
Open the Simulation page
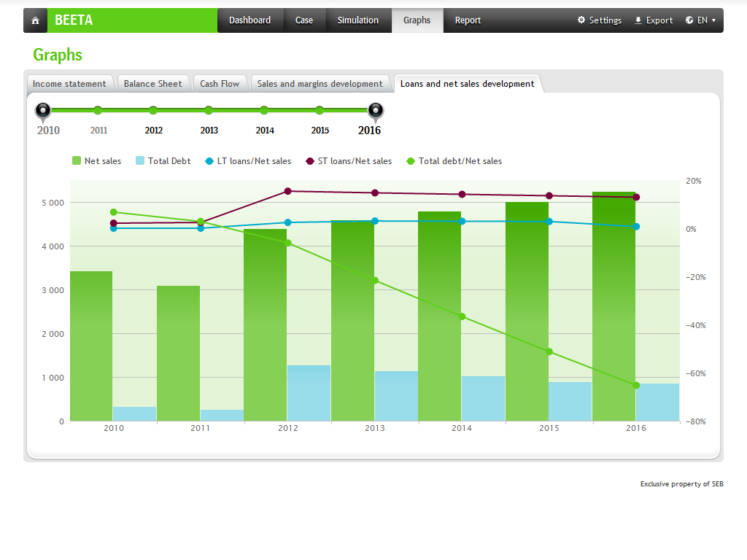point(357,20)
